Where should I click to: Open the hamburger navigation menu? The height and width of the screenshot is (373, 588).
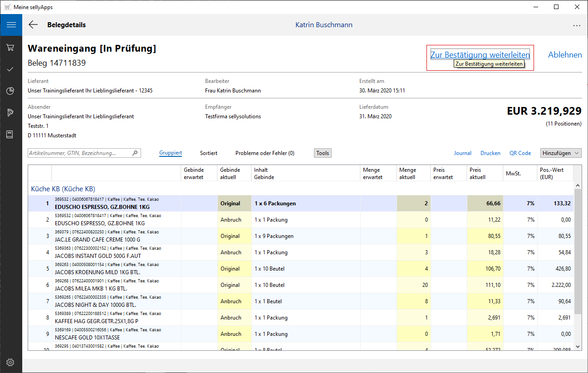11,25
